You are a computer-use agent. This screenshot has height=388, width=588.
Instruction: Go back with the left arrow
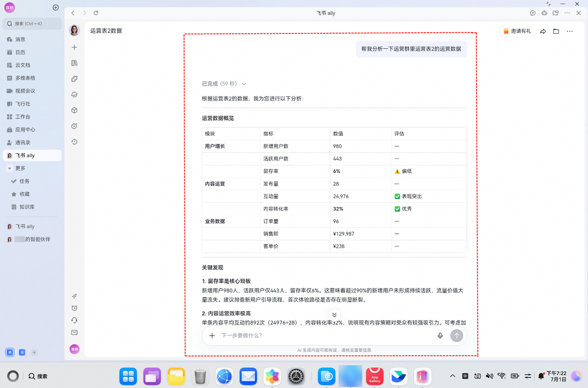(x=73, y=13)
